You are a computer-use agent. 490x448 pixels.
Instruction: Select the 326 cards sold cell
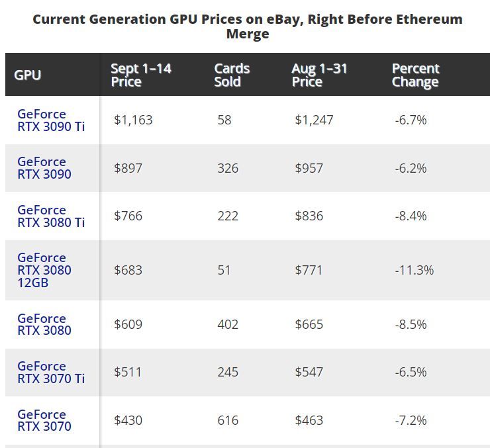point(228,168)
